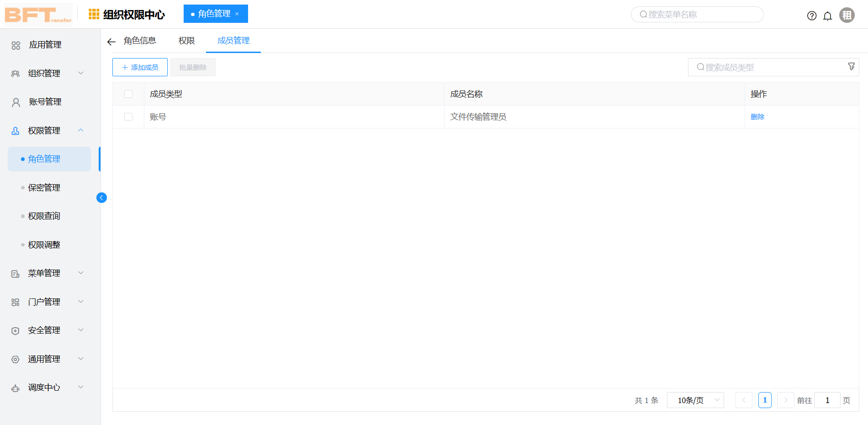
Task: Open the 应用管理 sidebar icon
Action: (x=16, y=44)
